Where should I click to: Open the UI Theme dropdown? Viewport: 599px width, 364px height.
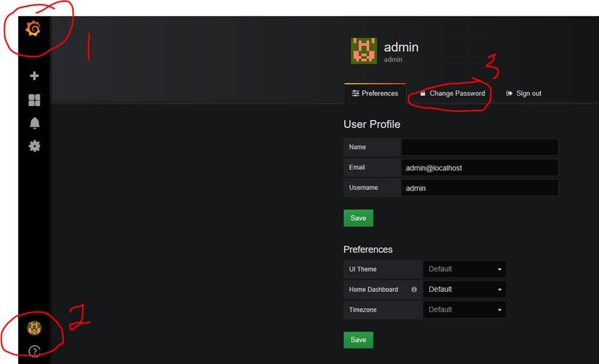click(465, 270)
